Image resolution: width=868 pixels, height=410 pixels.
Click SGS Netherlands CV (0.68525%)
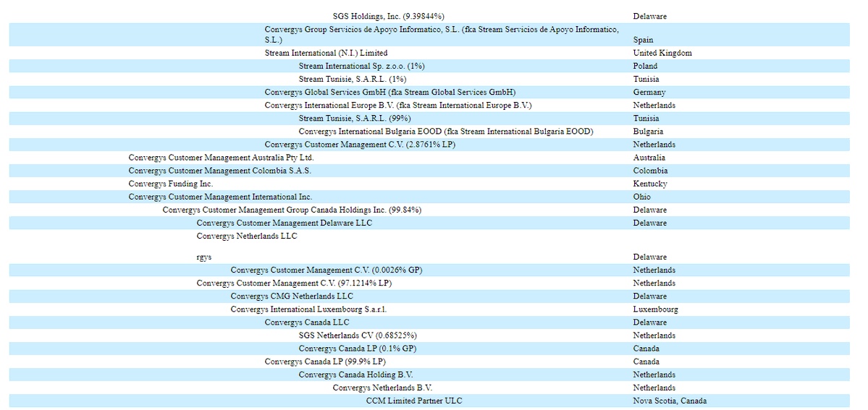click(x=358, y=336)
